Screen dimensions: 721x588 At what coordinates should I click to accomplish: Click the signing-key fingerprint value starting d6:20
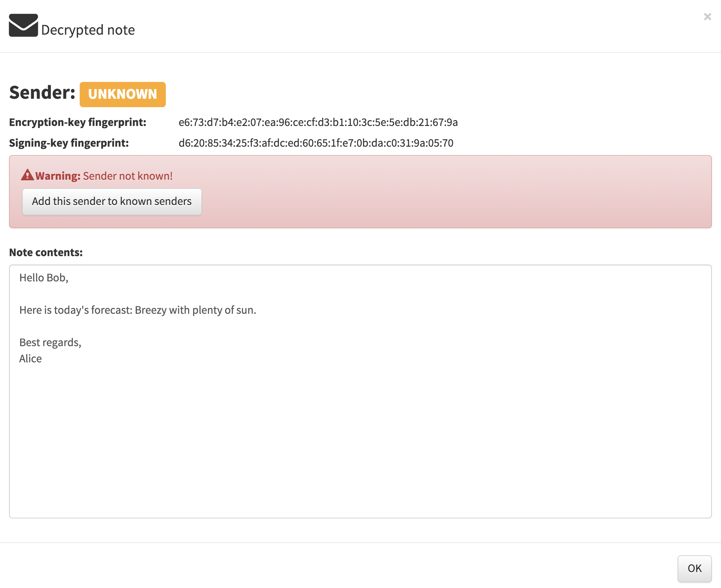click(316, 143)
